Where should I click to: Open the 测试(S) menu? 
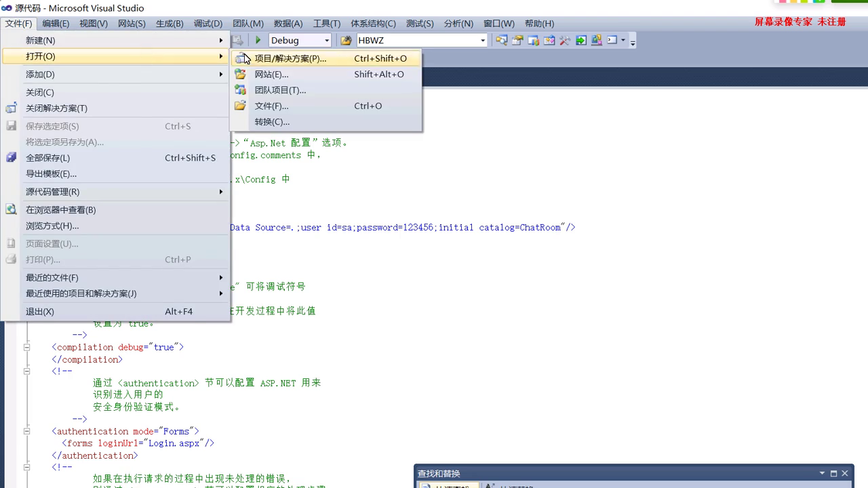click(420, 24)
